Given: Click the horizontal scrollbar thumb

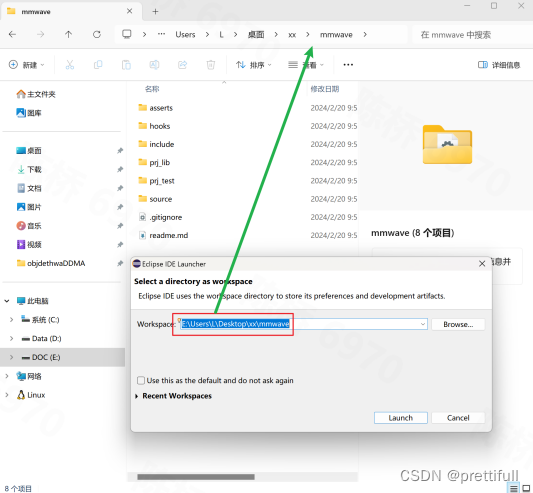Looking at the screenshot, I should click(x=196, y=477).
